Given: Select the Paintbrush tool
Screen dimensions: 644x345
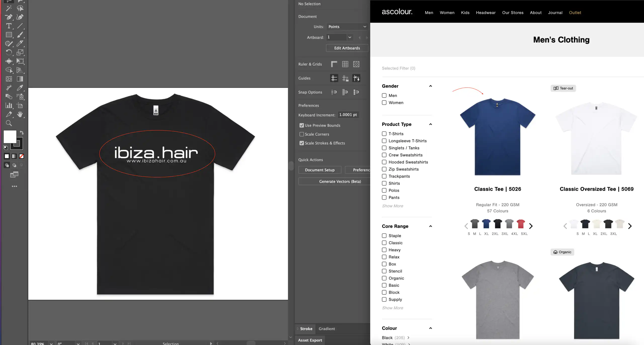Looking at the screenshot, I should tap(20, 35).
